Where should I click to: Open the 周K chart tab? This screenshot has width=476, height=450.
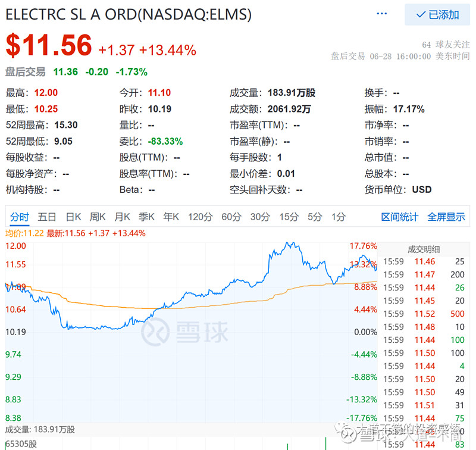[98, 217]
